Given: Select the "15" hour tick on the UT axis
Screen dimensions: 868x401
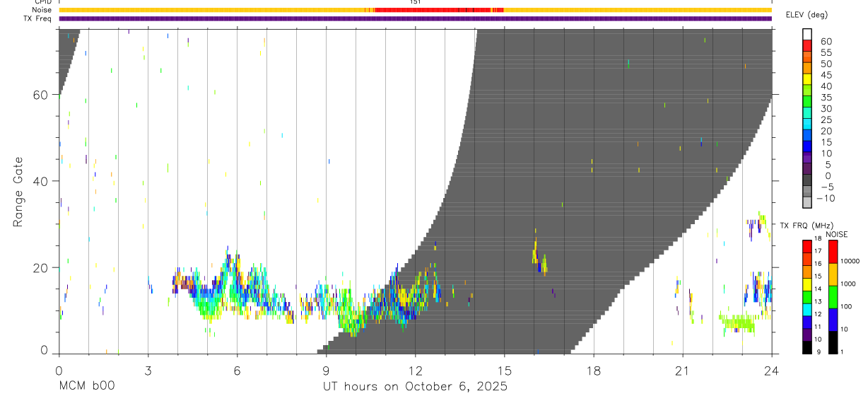Looking at the screenshot, I should coord(505,371).
